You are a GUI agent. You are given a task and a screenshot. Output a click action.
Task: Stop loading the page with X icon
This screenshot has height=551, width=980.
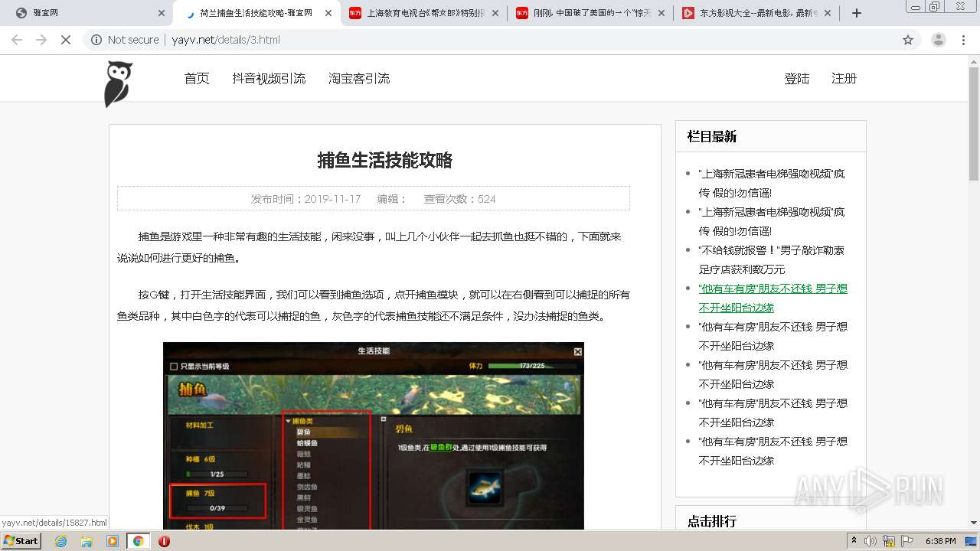(x=66, y=40)
